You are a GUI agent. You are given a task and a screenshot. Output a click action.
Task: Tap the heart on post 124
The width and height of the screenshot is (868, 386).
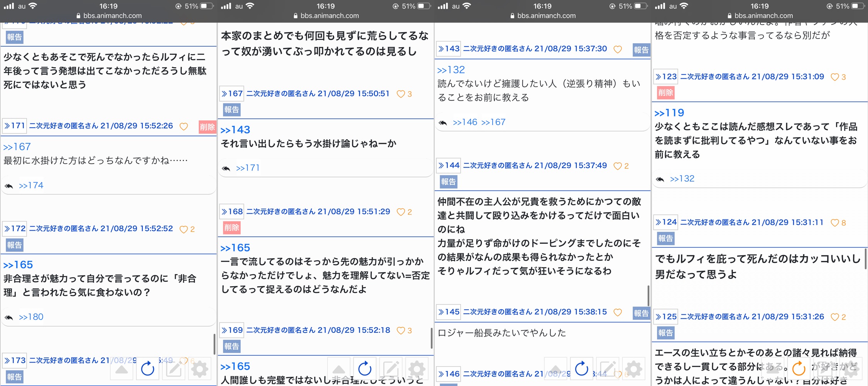pos(835,223)
